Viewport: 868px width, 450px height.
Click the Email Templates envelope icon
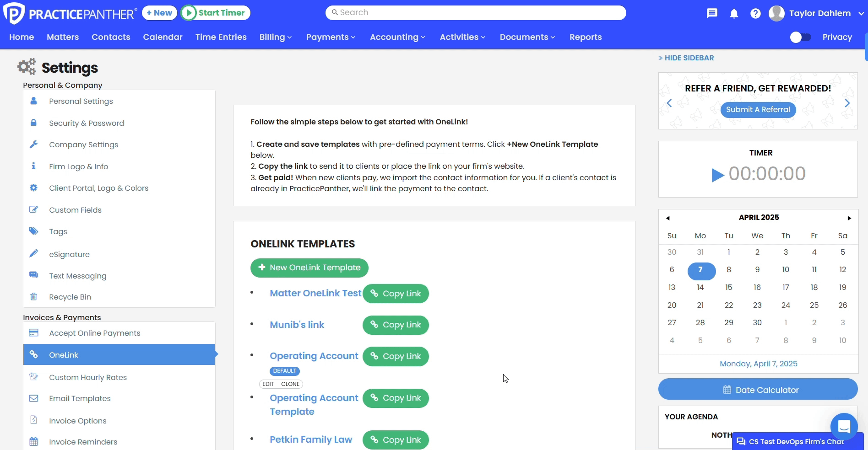(x=33, y=398)
